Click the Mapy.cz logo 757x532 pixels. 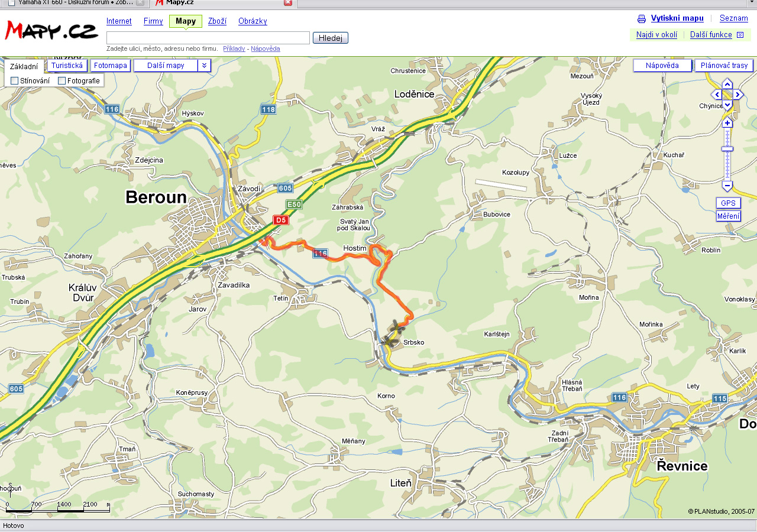click(51, 30)
